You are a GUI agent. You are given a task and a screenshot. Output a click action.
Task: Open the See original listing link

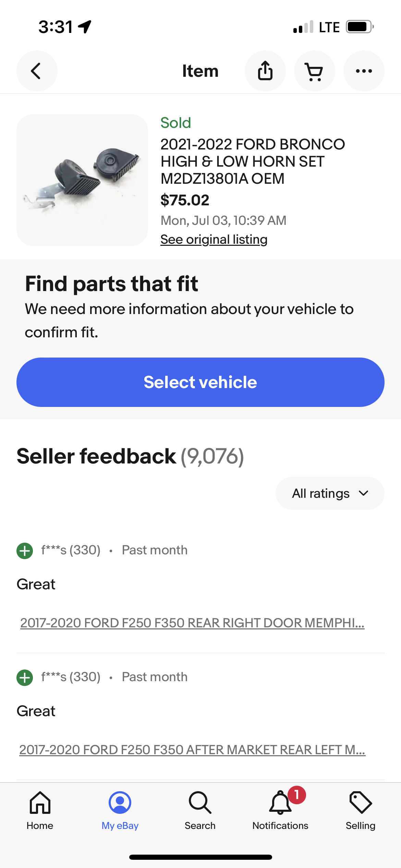click(x=214, y=239)
